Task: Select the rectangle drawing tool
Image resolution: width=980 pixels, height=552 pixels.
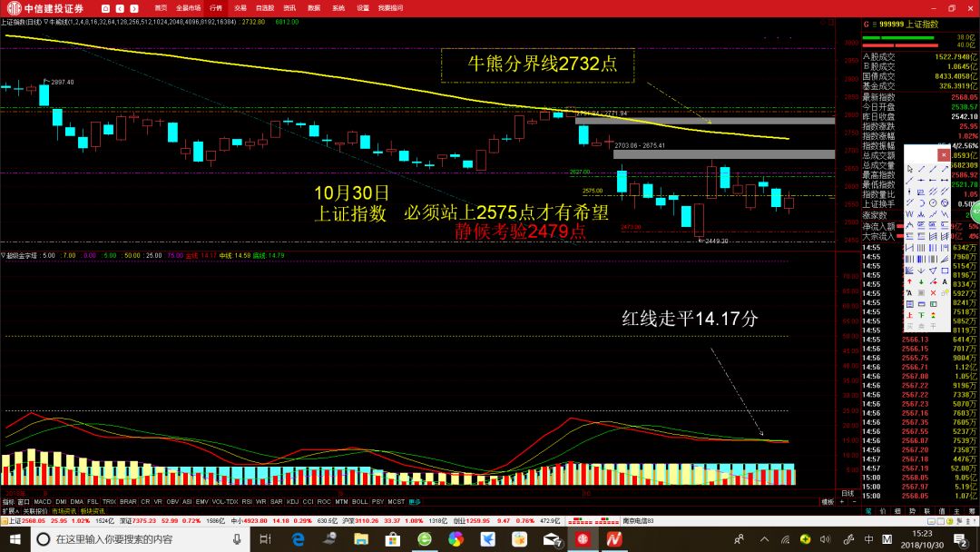Action: click(x=945, y=270)
